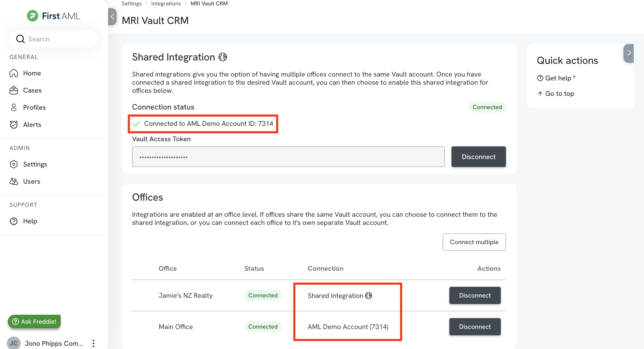Go to Profiles in the sidebar

tap(34, 107)
